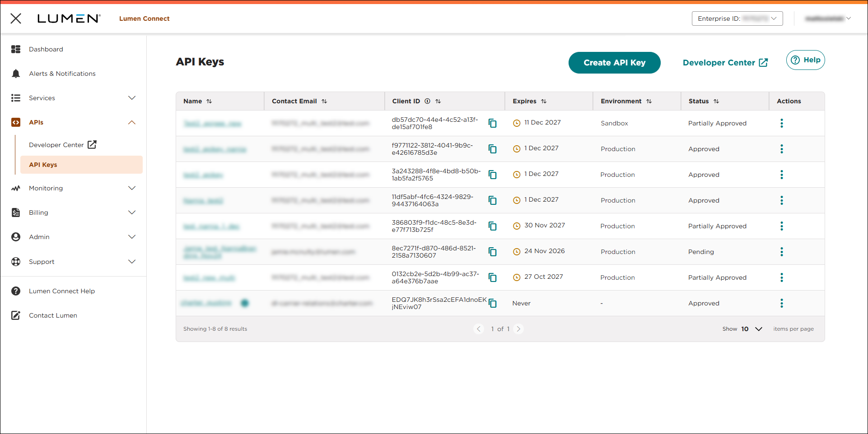
Task: Go to next page of results
Action: [x=518, y=329]
